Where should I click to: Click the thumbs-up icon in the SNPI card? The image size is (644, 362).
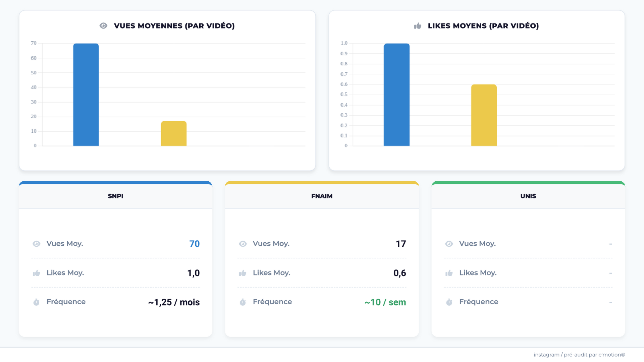tap(37, 273)
